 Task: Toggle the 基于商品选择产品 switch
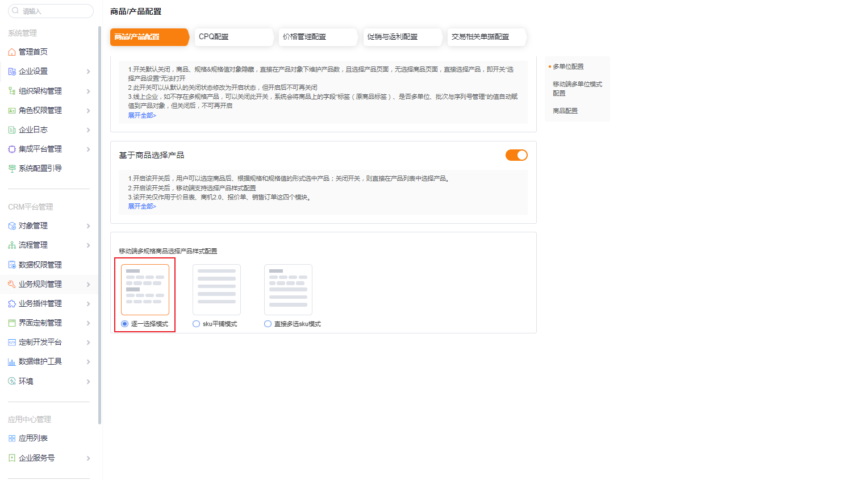tap(516, 155)
